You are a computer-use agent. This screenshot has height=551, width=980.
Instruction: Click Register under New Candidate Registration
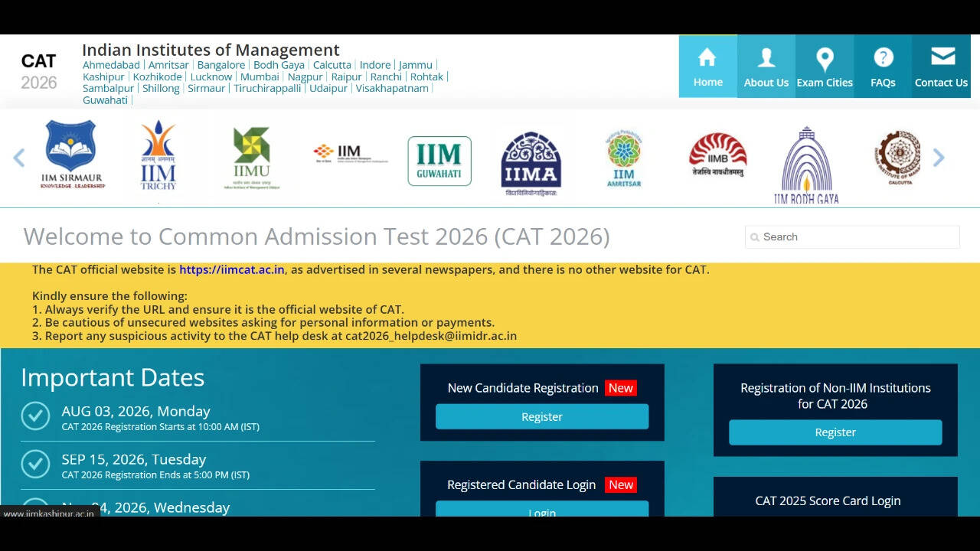point(542,417)
